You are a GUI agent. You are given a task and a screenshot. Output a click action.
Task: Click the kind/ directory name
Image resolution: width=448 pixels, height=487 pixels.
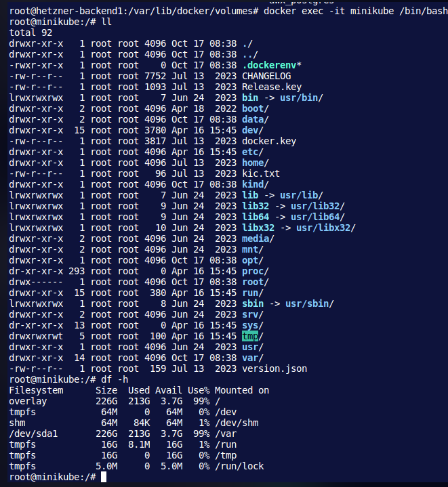pyautogui.click(x=255, y=184)
